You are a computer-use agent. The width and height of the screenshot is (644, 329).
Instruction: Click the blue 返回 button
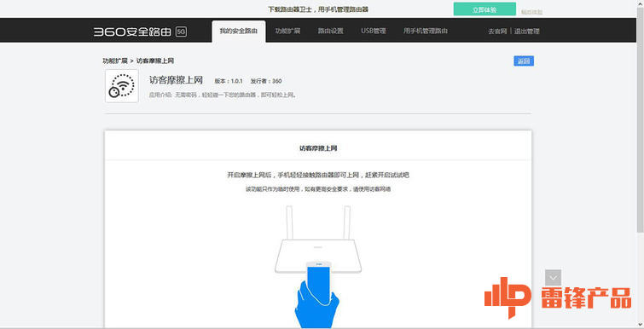[x=524, y=61]
